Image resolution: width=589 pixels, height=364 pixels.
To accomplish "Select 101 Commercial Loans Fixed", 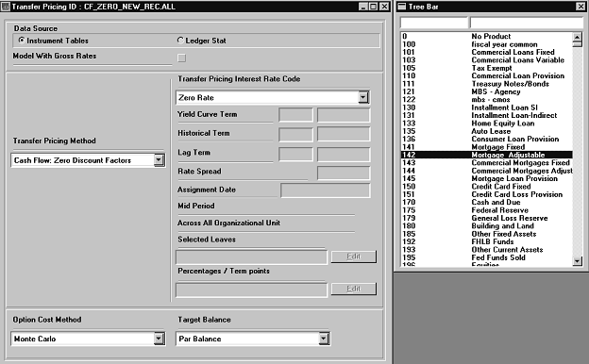I will [487, 52].
